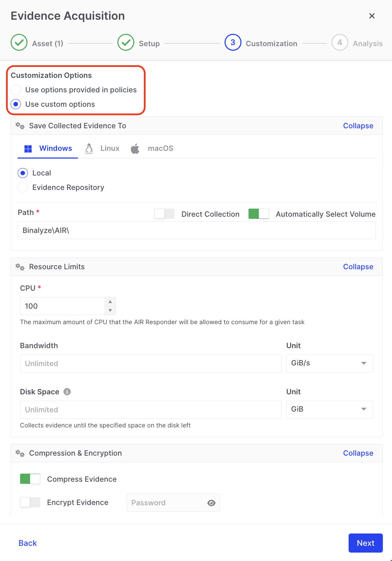Disable the Compress Evidence switch
Screen dimensions: 392x561
tap(30, 479)
